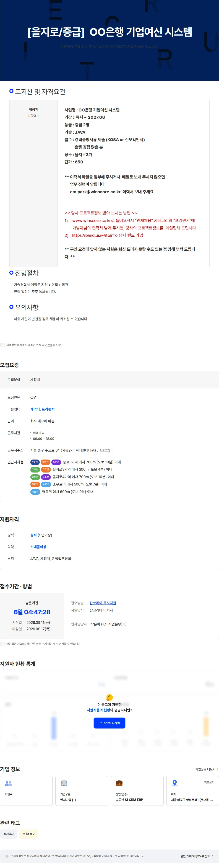Select the 서울>중구 tag
The height and width of the screenshot is (868, 219).
point(29,834)
